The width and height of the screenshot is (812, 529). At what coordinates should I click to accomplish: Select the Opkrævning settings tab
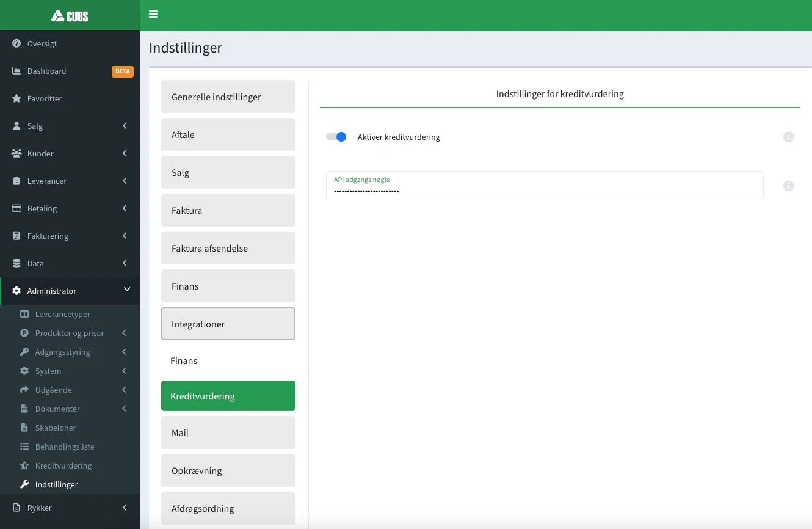point(228,471)
